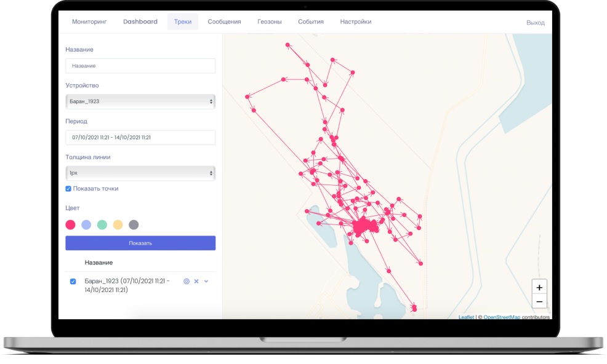Click the Баран_1923 track name text
This screenshot has width=607, height=364.
click(x=127, y=285)
